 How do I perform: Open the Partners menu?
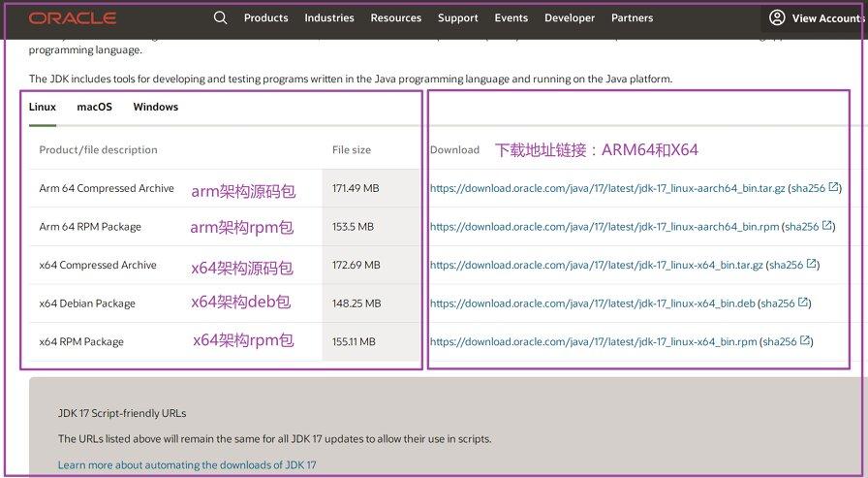633,17
